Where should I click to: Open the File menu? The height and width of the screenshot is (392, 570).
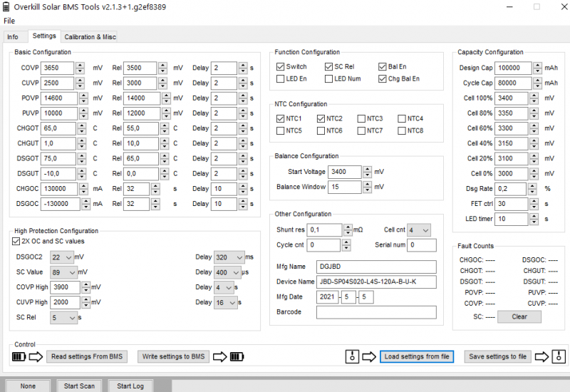point(9,21)
